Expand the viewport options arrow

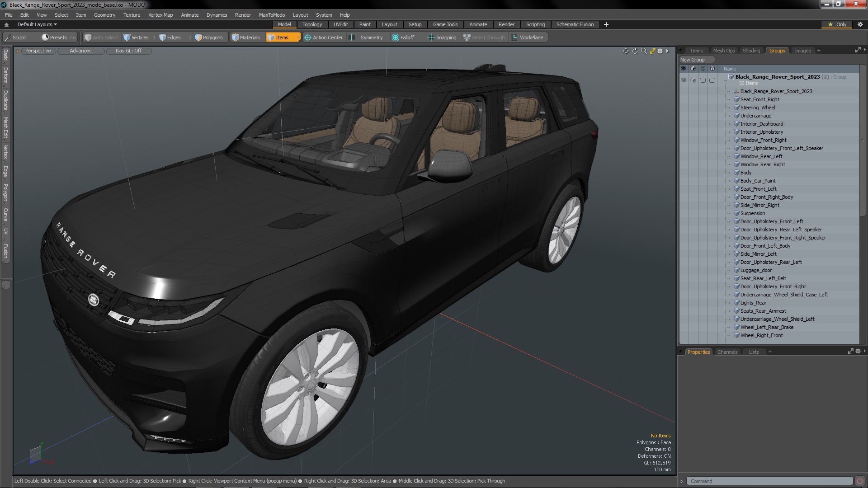(667, 51)
